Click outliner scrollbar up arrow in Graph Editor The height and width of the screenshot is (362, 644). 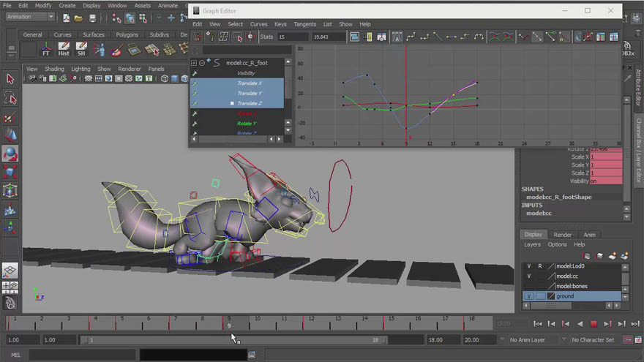pos(288,62)
